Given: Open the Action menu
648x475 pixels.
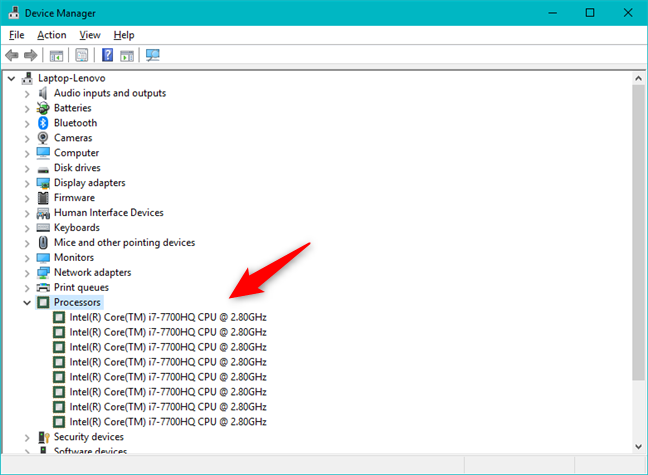Looking at the screenshot, I should [x=52, y=35].
